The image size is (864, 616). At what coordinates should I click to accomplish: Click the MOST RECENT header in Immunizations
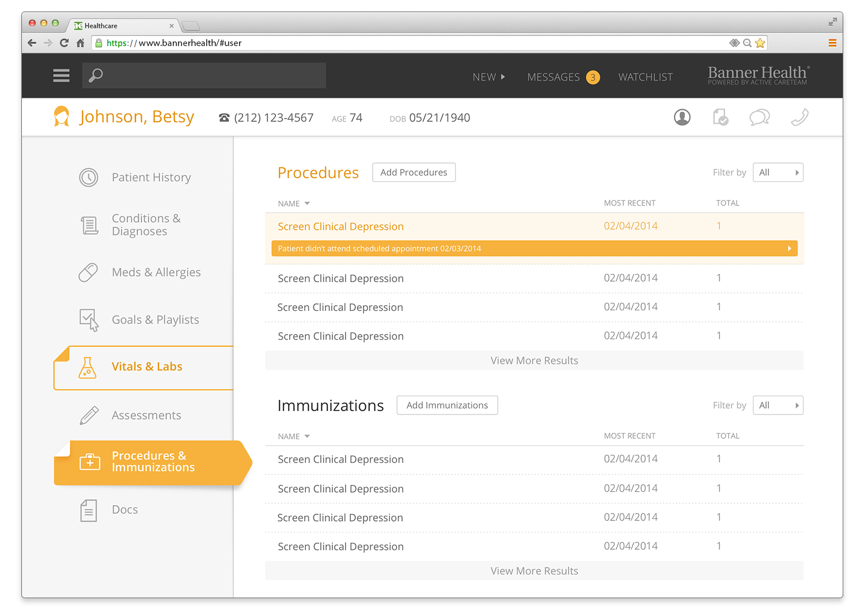coord(630,436)
